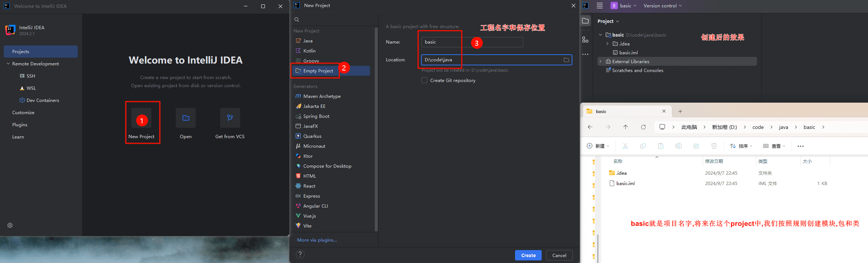Go back in File Explorer

click(x=590, y=127)
